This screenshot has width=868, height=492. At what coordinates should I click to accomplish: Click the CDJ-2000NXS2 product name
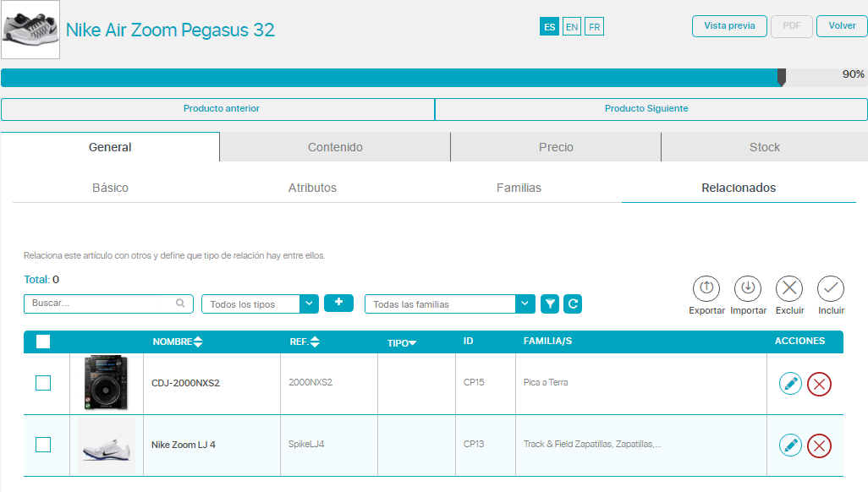(185, 383)
